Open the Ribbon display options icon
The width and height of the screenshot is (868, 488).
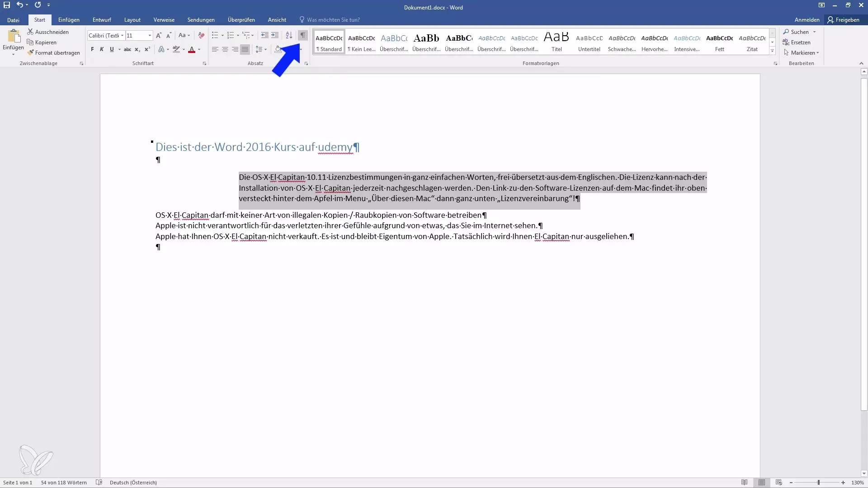coord(821,5)
